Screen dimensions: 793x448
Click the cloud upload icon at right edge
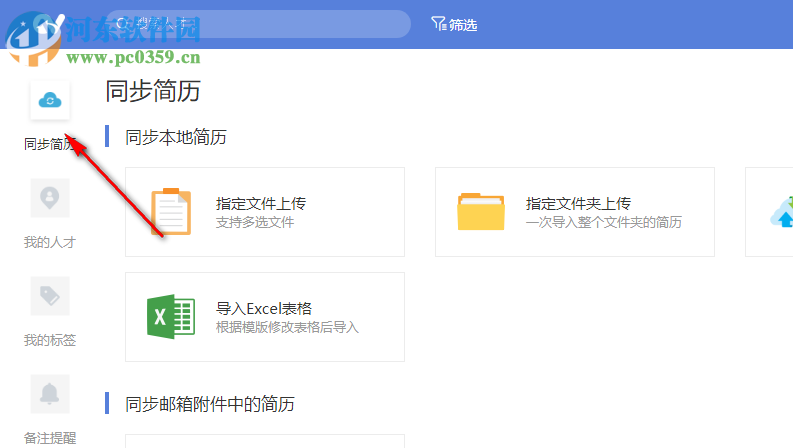(782, 212)
